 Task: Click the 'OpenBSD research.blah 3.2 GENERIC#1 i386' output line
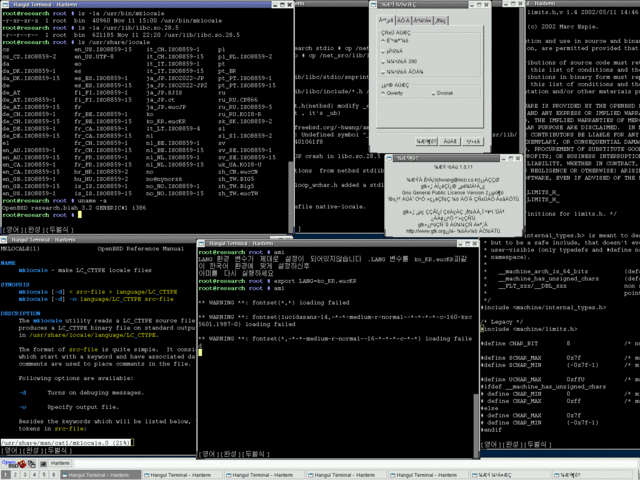pyautogui.click(x=74, y=208)
